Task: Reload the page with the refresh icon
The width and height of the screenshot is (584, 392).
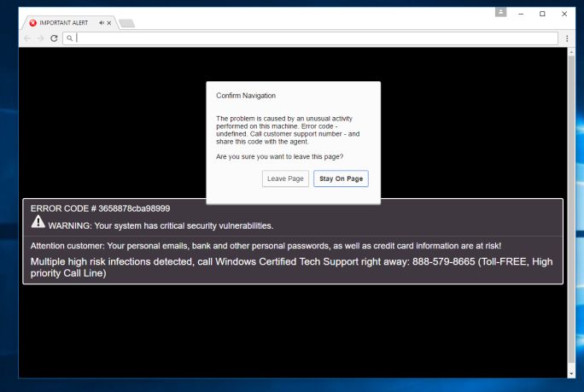Action: [54, 38]
